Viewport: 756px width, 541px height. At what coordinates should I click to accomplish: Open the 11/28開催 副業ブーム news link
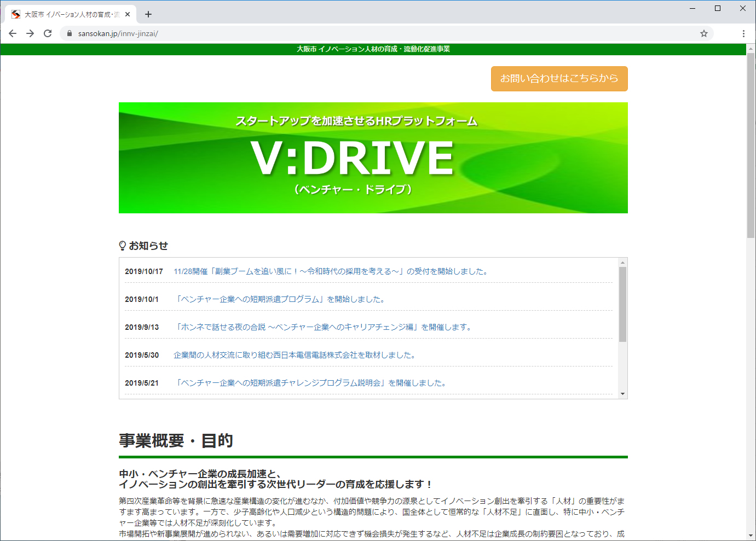pyautogui.click(x=331, y=271)
